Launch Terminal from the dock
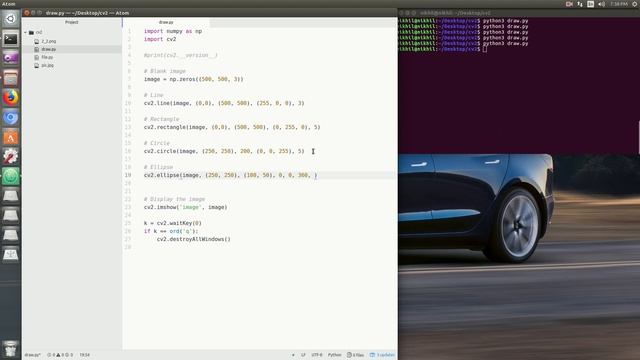This screenshot has width=640, height=360. tap(11, 39)
